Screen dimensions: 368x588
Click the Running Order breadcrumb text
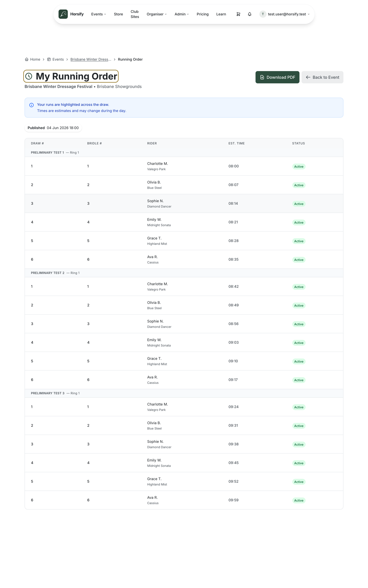tap(130, 59)
